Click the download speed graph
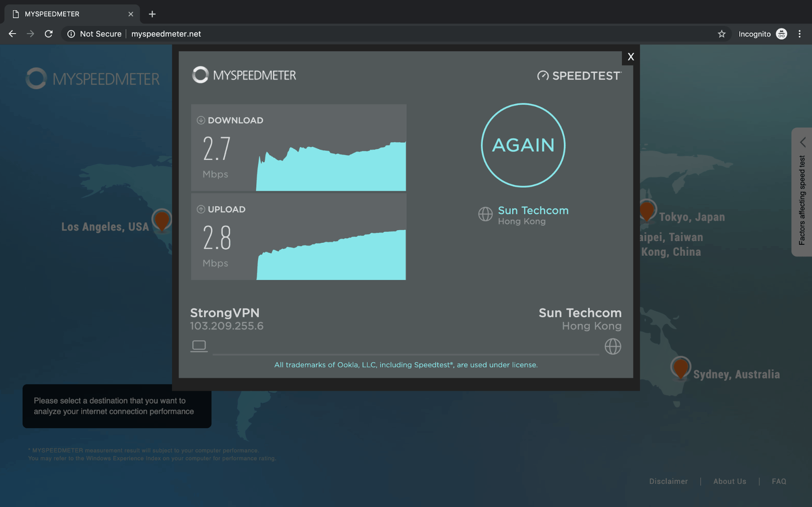The height and width of the screenshot is (507, 812). point(331,166)
